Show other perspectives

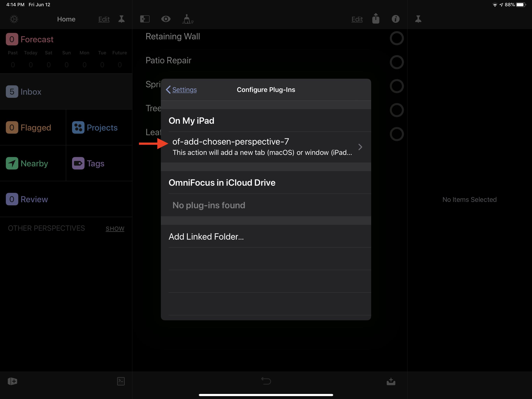[115, 228]
